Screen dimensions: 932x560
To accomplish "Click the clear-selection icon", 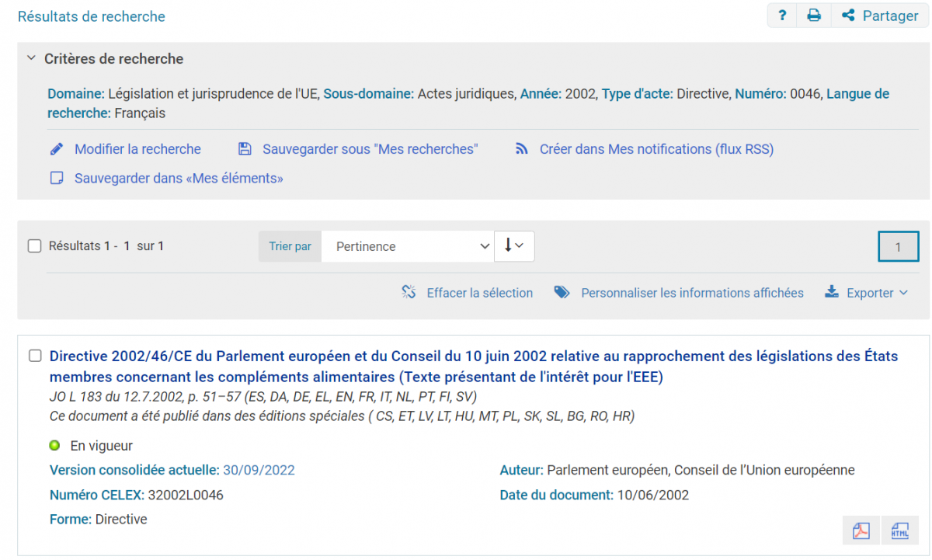I will click(409, 293).
